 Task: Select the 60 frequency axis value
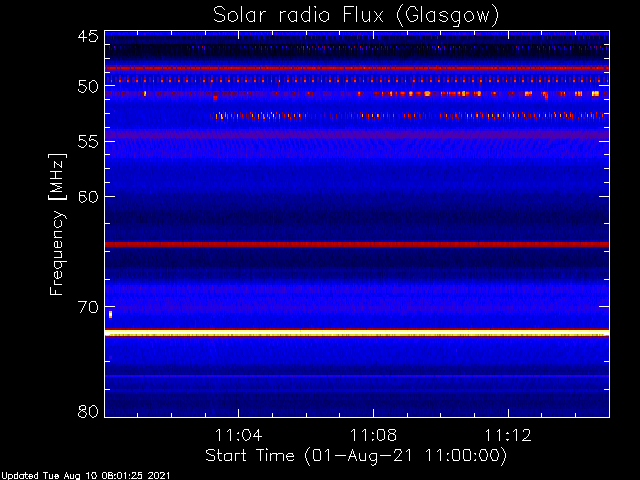pyautogui.click(x=88, y=197)
